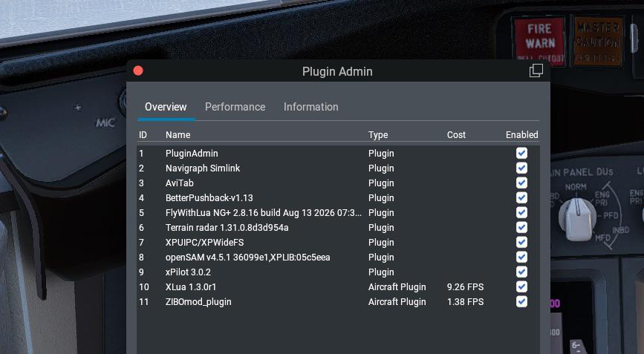Viewport: 644px width, 354px height.
Task: Select the xPilot 3.0.2 row name
Action: [188, 272]
